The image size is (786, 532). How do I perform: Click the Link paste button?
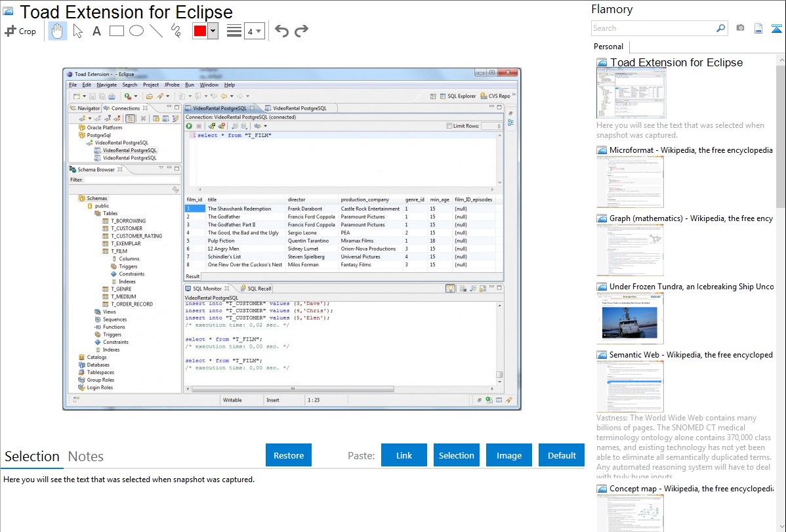pos(404,455)
